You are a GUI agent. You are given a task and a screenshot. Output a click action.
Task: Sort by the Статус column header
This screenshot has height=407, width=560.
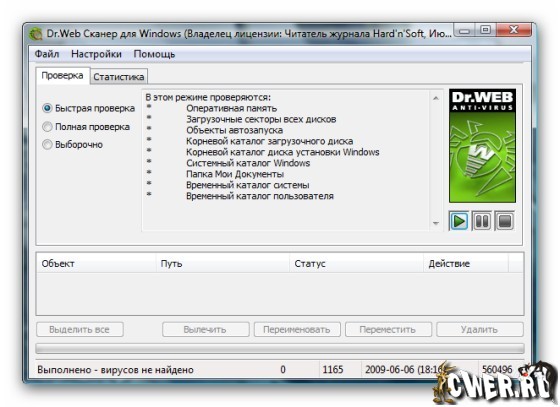coord(356,263)
